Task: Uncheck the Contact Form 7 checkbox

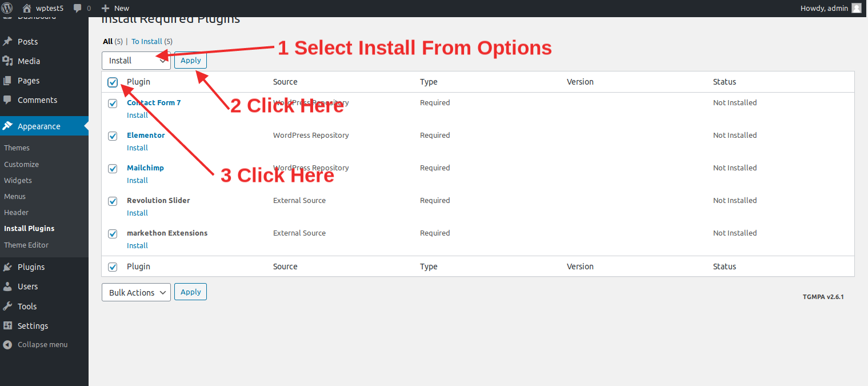Action: point(113,104)
